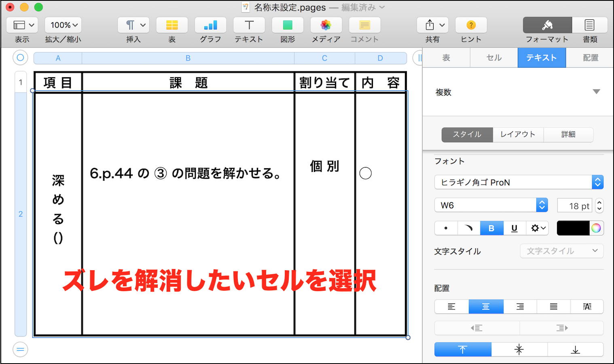The width and height of the screenshot is (614, 364).
Task: Switch to the セル tab
Action: coord(494,58)
